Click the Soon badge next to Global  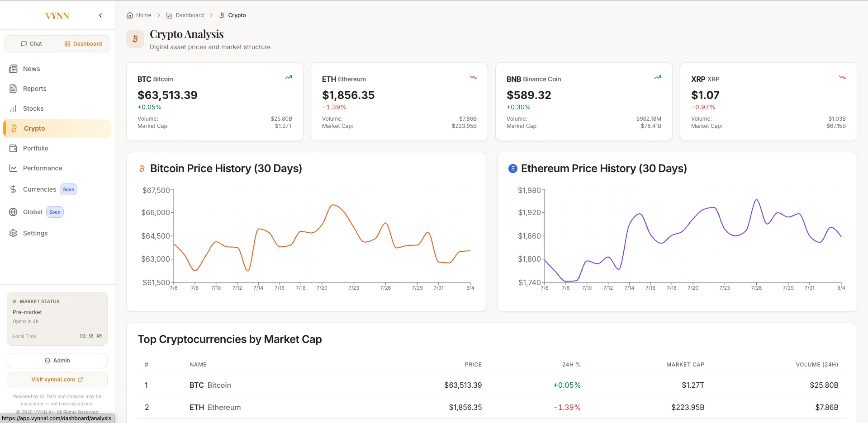tap(55, 212)
